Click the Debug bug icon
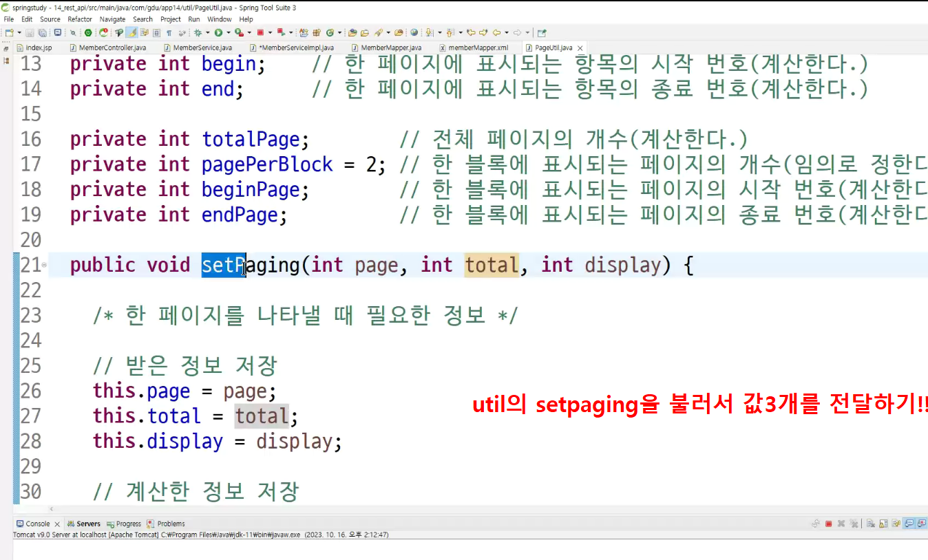The width and height of the screenshot is (928, 560). click(198, 32)
